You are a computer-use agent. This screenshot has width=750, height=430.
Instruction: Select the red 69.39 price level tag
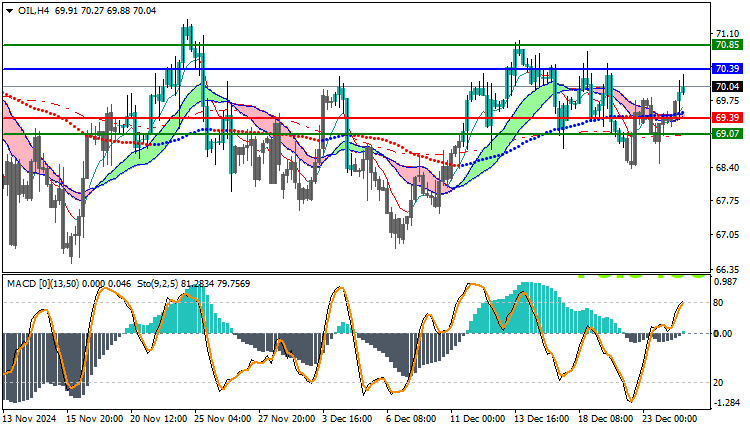[727, 118]
